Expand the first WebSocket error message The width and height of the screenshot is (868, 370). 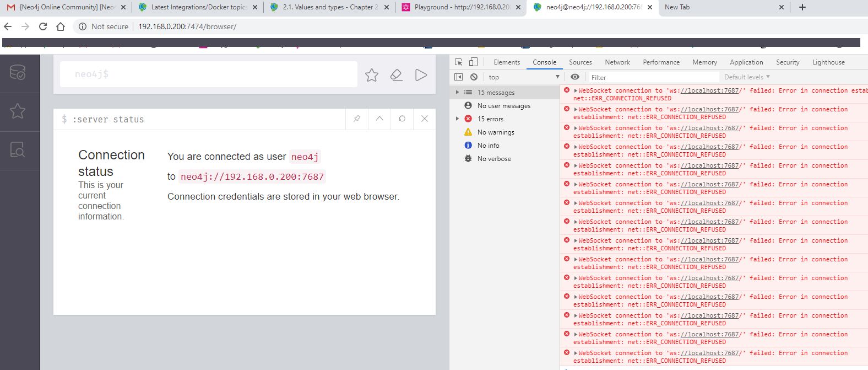point(576,90)
